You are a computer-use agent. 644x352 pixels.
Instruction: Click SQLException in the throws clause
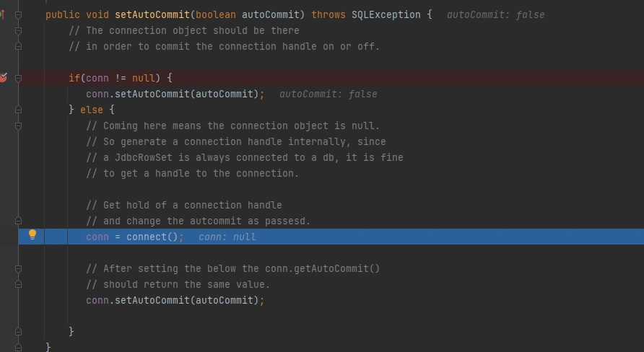(x=386, y=14)
